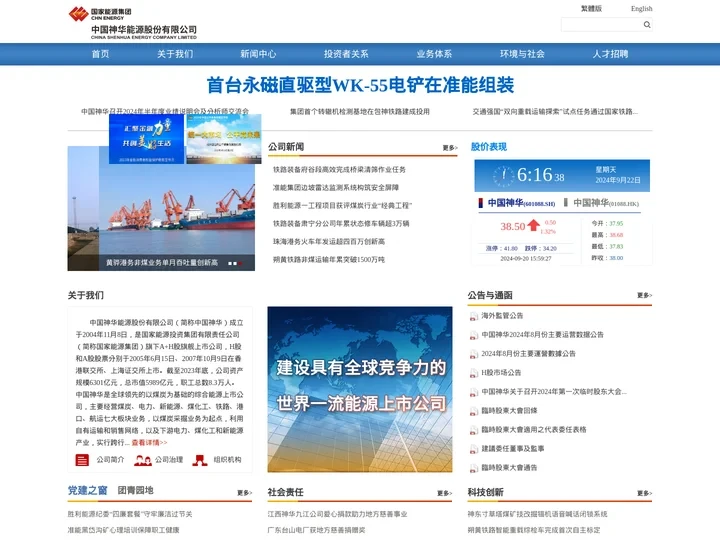
Task: Open the 关于我们 navigation item
Action: click(x=175, y=54)
